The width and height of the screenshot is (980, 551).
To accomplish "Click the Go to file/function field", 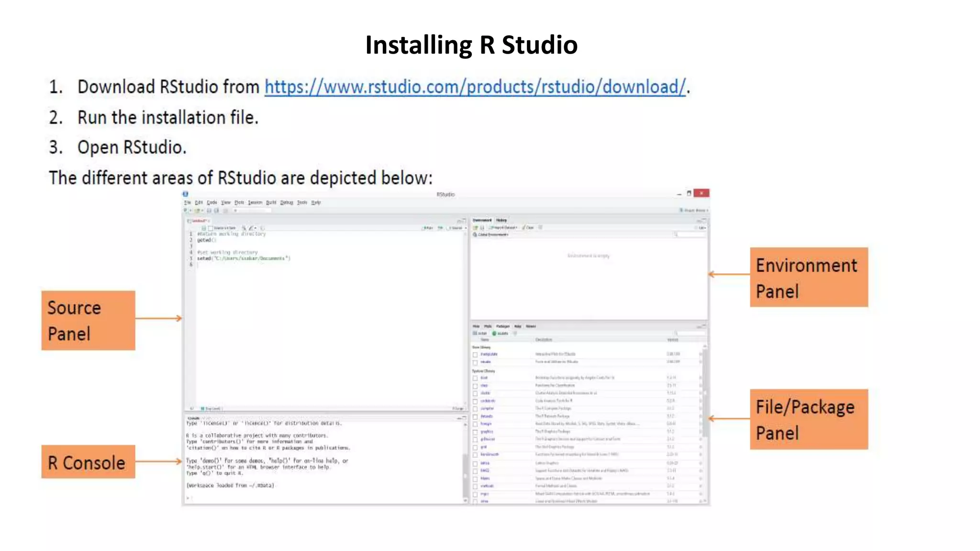I will point(252,210).
